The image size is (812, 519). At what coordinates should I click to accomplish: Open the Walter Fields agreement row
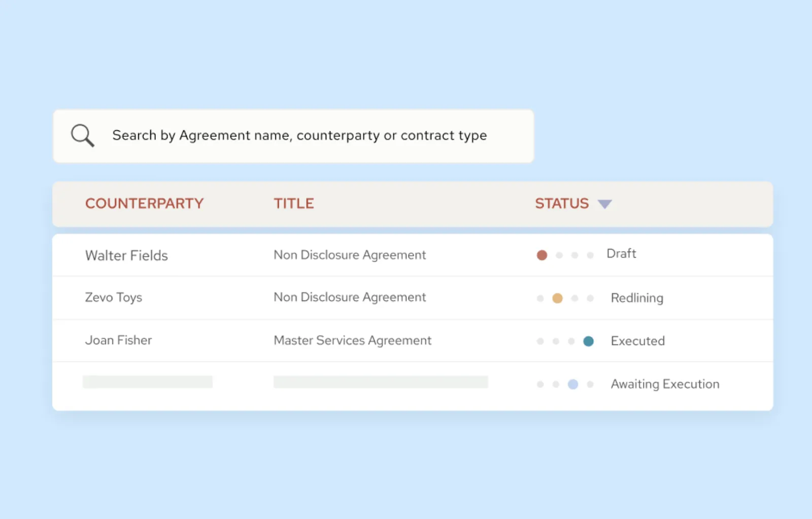126,255
